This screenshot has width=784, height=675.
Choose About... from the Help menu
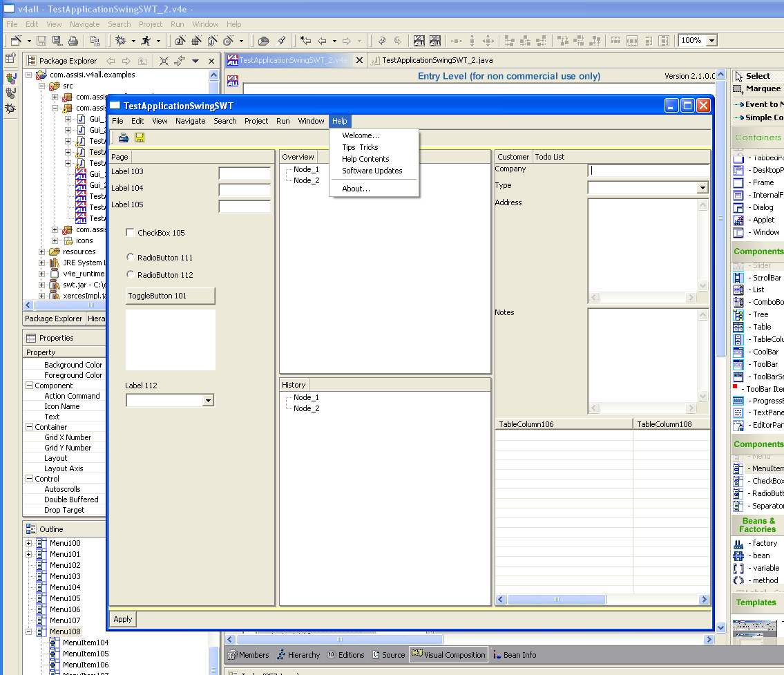[356, 189]
